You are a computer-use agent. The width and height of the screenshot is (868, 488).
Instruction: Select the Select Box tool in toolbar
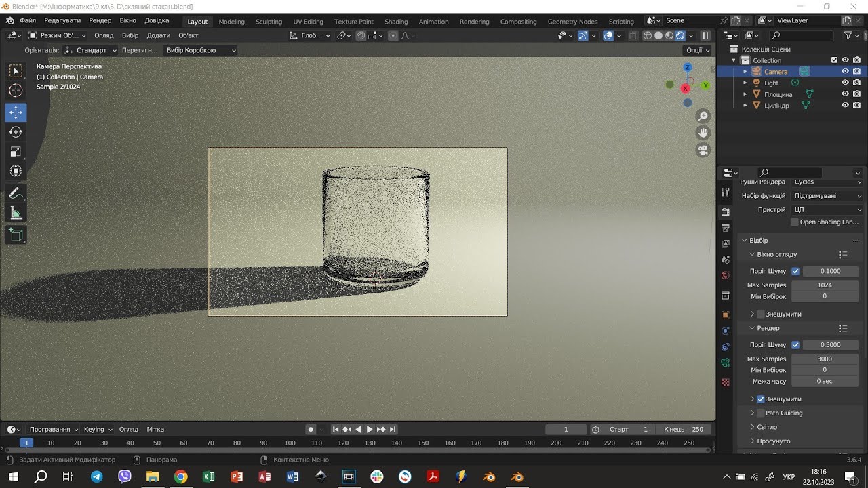coord(16,70)
